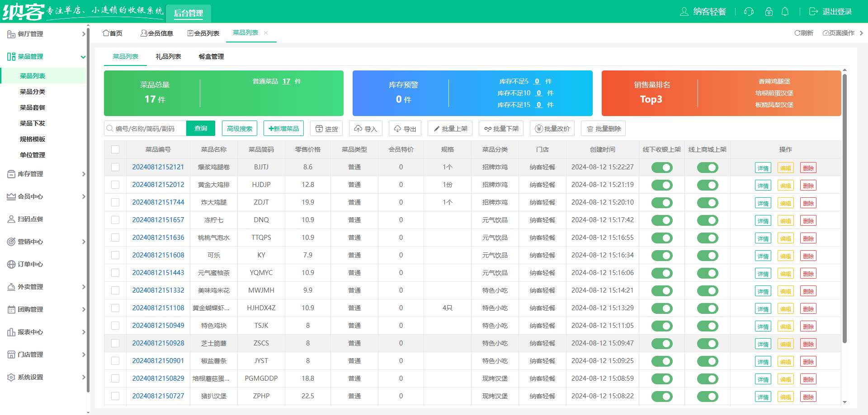Click the 批量删除 trash button
The image size is (868, 415).
point(603,129)
